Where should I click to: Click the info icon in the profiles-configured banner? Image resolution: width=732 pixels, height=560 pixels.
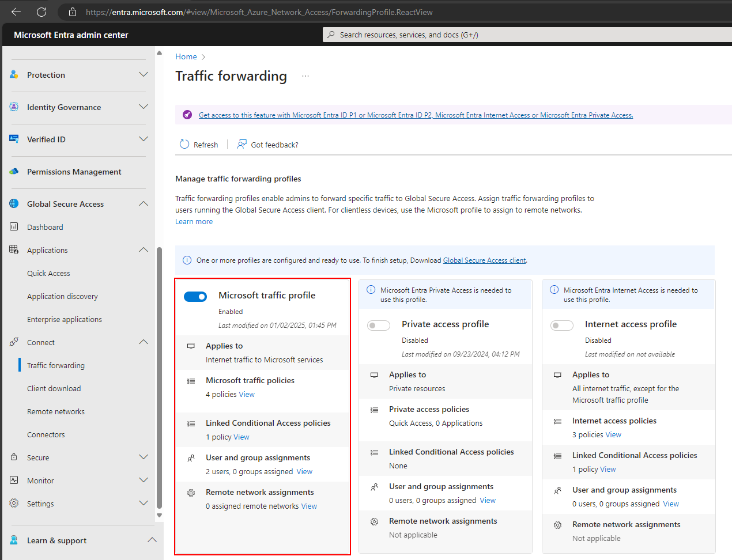click(x=187, y=260)
